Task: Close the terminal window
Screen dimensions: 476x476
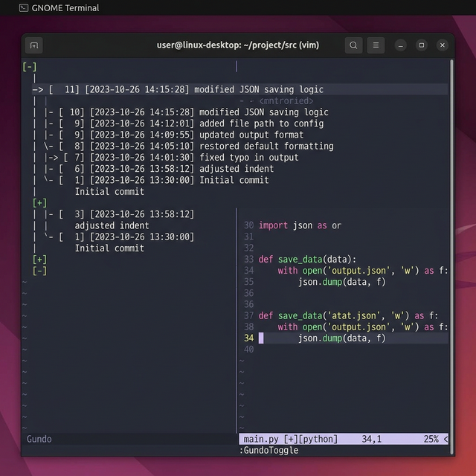Action: tap(443, 45)
